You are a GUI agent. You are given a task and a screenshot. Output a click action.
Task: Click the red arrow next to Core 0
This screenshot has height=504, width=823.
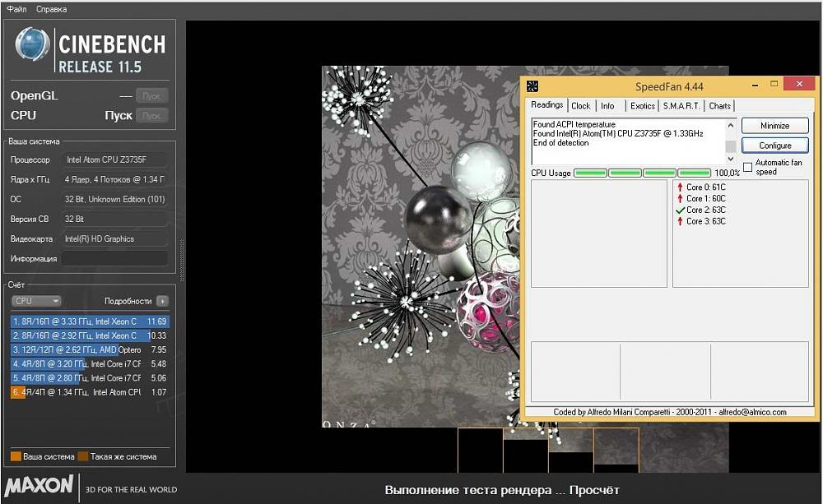point(680,187)
